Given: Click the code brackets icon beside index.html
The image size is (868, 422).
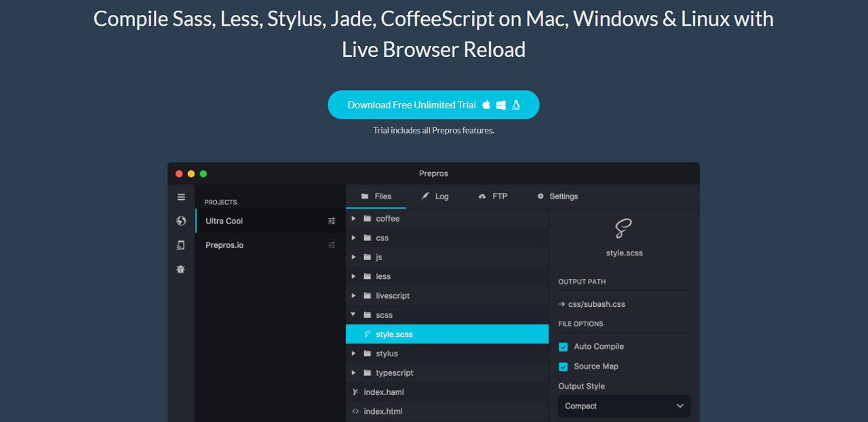Looking at the screenshot, I should pos(355,411).
